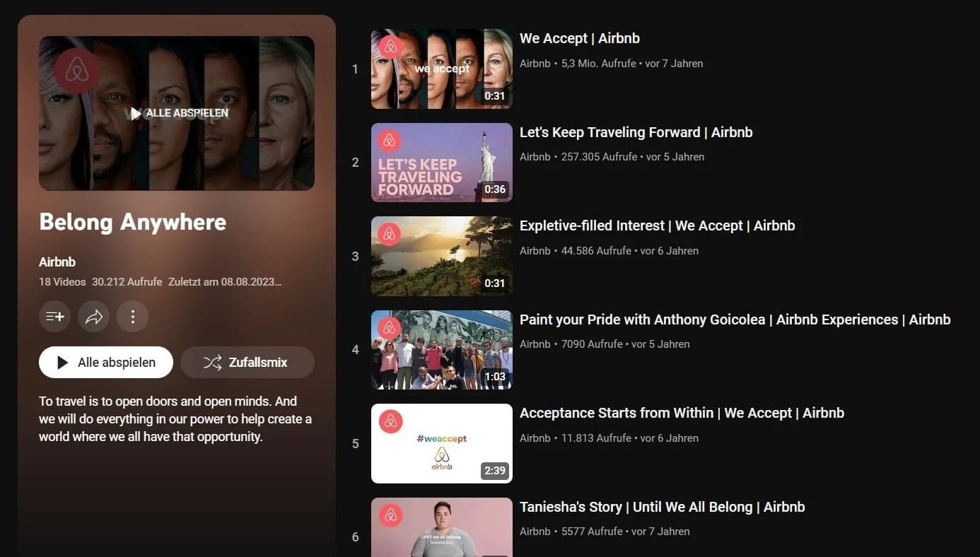
Task: Click the Alle abspielen play button
Action: [x=106, y=362]
